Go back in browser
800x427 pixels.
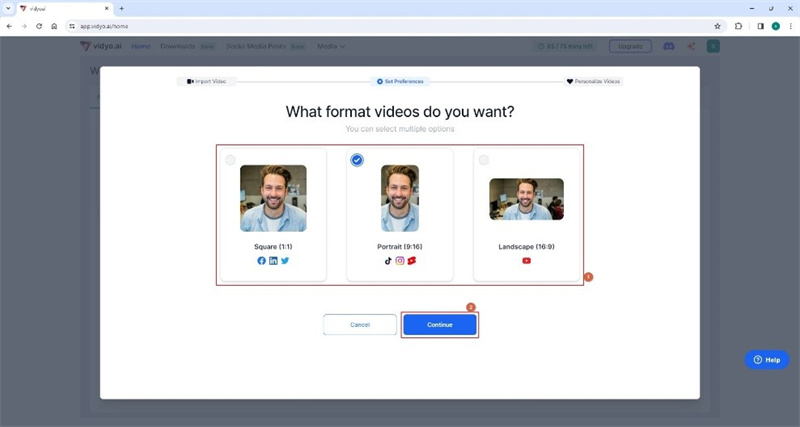[x=9, y=26]
